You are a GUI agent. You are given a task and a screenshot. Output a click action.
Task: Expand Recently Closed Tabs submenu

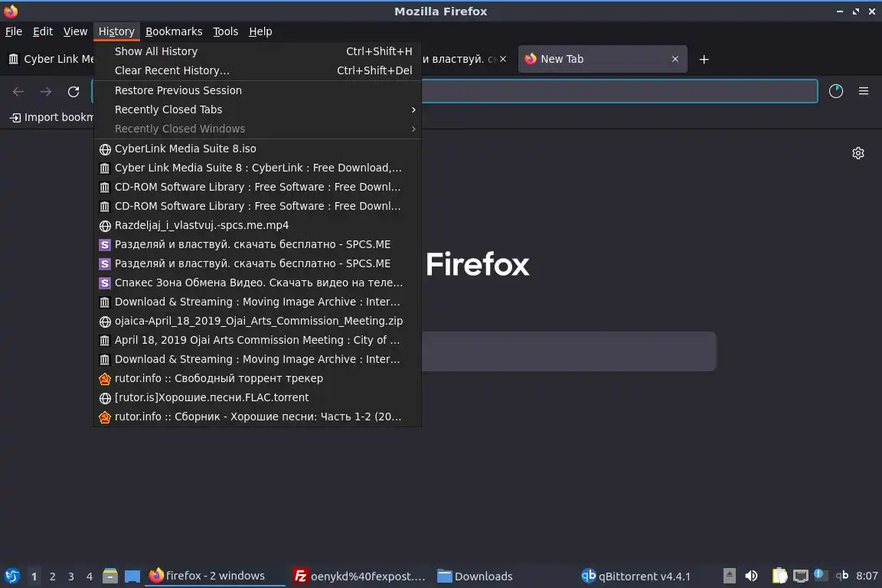[x=257, y=109]
